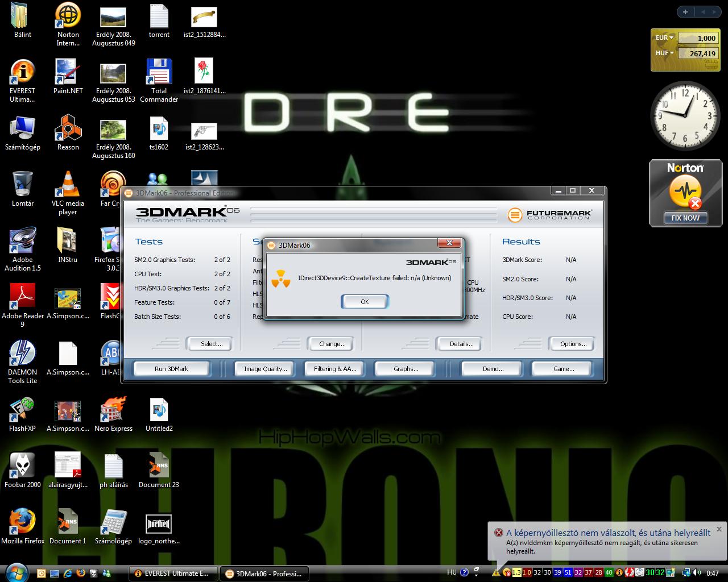Click the Change button under Settings

[332, 344]
